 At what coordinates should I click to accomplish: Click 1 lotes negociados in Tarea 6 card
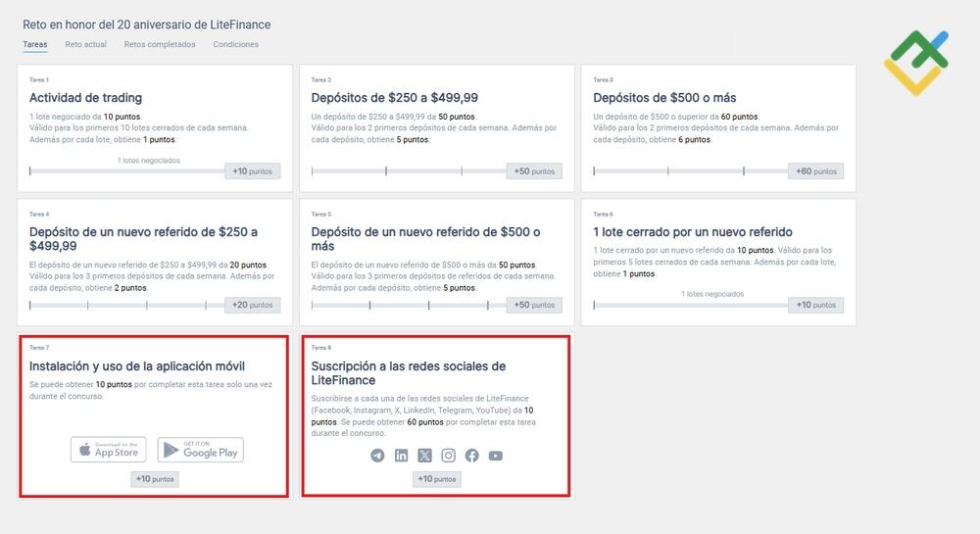[712, 294]
